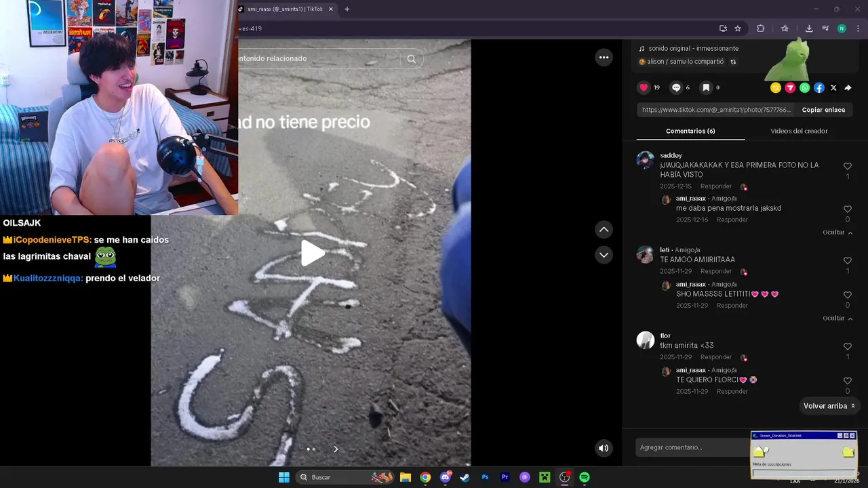Click Copiar enlace button
The image size is (868, 488).
[823, 110]
